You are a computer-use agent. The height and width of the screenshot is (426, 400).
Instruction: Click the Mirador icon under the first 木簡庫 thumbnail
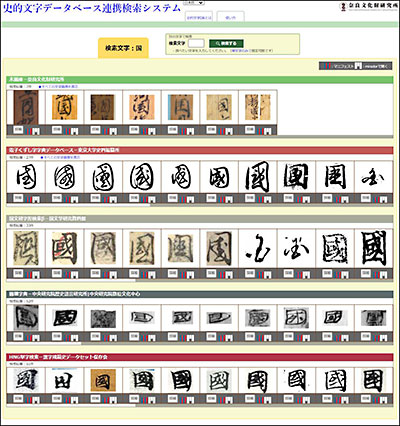36,131
